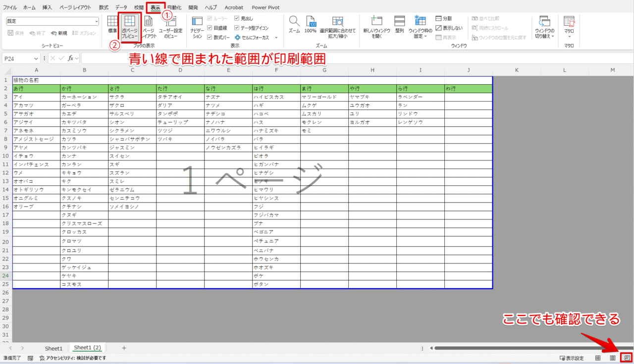Expand the 既定 sheet view dropdown
This screenshot has width=634, height=364.
97,21
